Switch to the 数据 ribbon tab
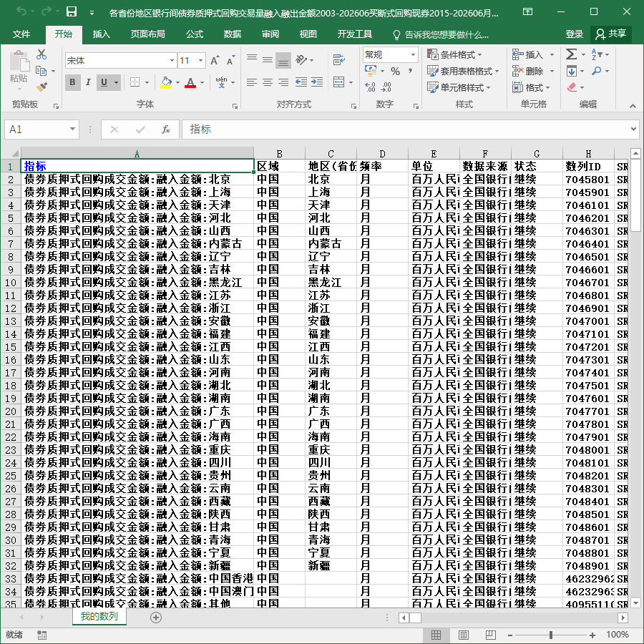 232,34
